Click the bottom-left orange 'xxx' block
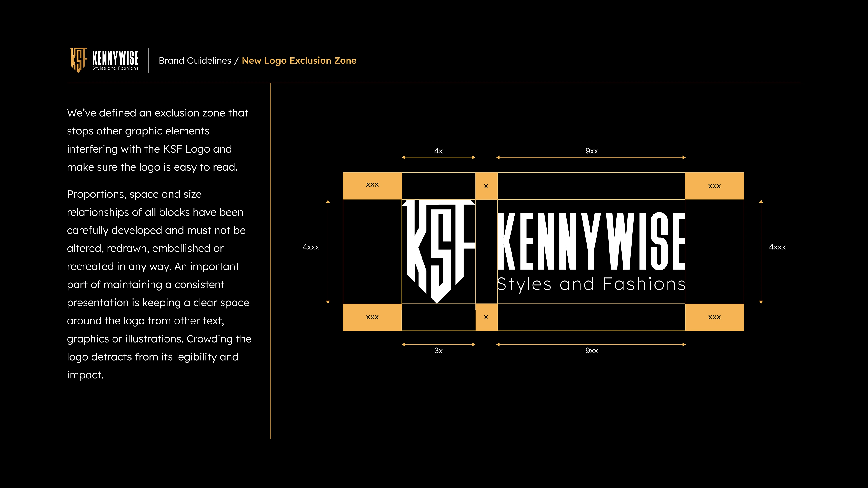 coord(372,317)
